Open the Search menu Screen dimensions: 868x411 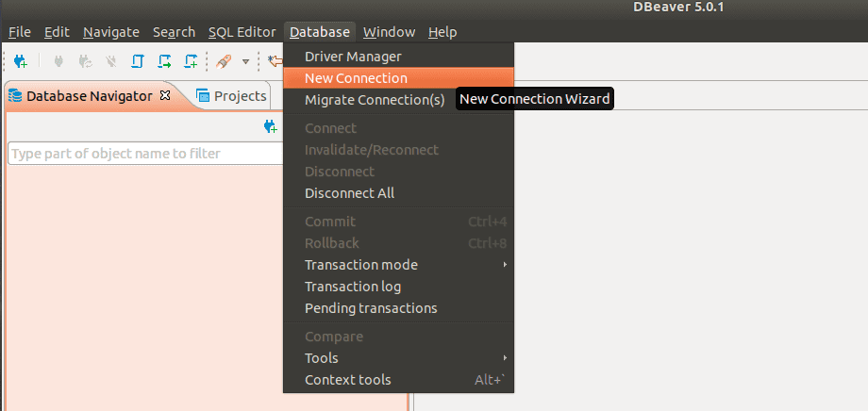point(174,32)
